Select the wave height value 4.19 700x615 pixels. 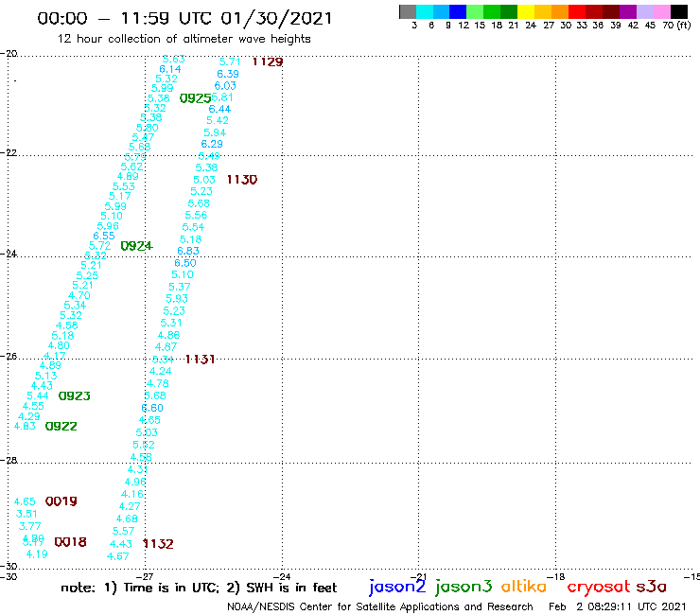coord(37,553)
